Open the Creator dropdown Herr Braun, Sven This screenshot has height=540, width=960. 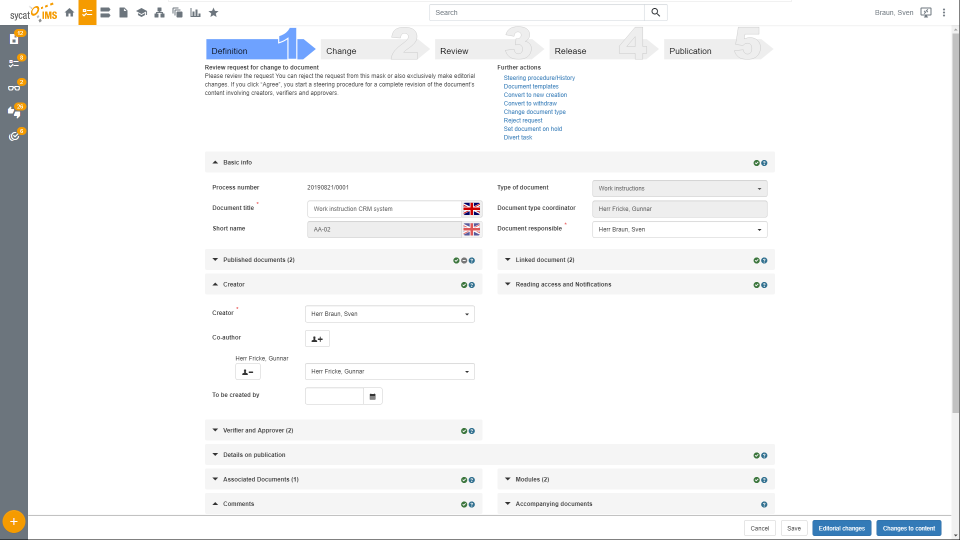(x=390, y=314)
